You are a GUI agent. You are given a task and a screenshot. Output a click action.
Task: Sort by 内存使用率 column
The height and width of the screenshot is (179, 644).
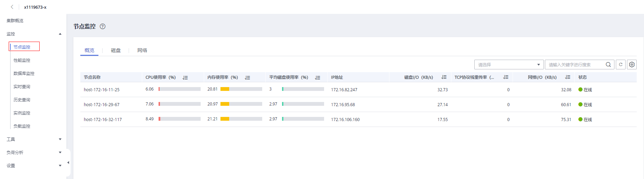[247, 77]
